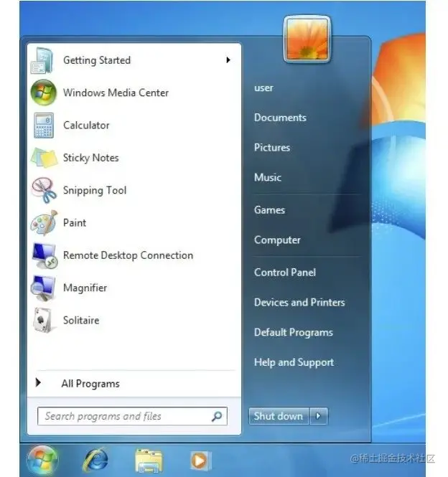448x477 pixels.
Task: Launch Windows Media Player taskbar icon
Action: pos(201,461)
